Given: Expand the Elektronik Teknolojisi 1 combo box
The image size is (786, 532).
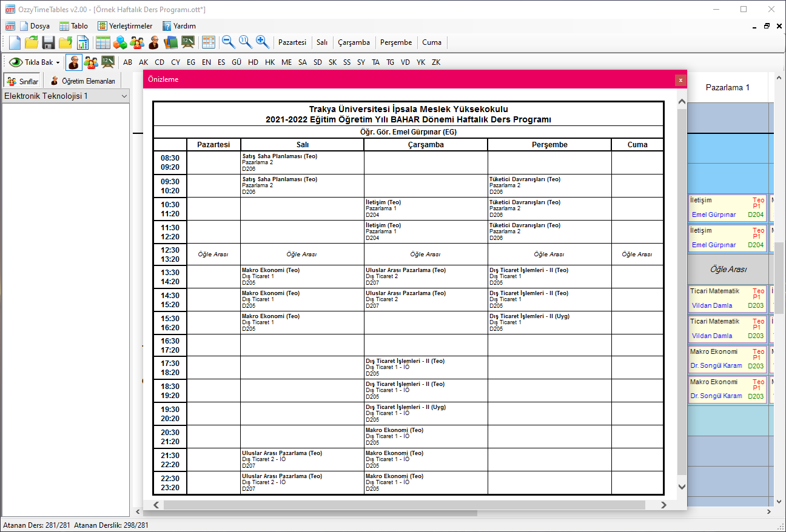Looking at the screenshot, I should (124, 96).
